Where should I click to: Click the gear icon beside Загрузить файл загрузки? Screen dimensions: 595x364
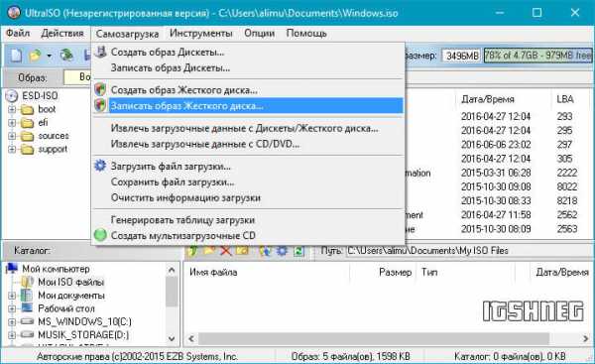pos(100,166)
